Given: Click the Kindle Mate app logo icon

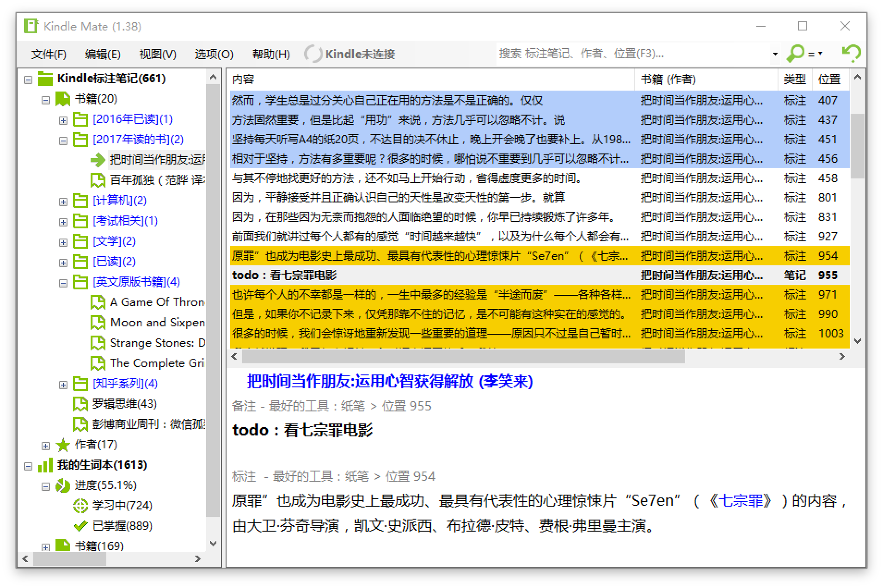Looking at the screenshot, I should coord(31,26).
